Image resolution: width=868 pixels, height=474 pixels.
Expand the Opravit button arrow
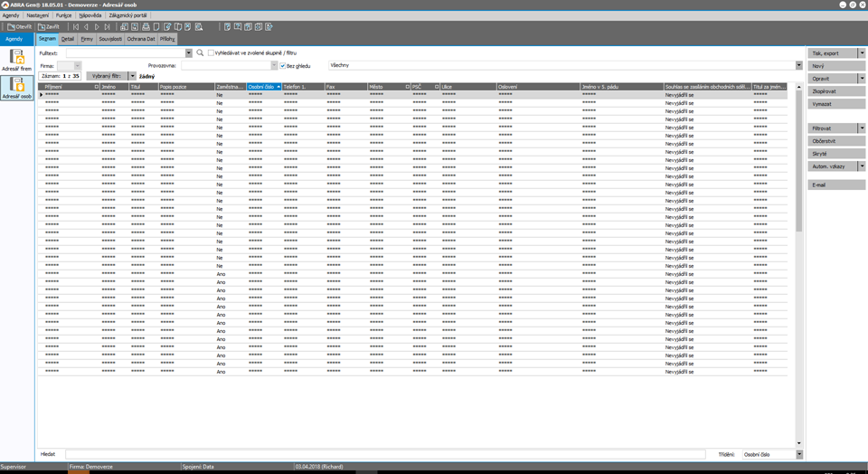(862, 79)
